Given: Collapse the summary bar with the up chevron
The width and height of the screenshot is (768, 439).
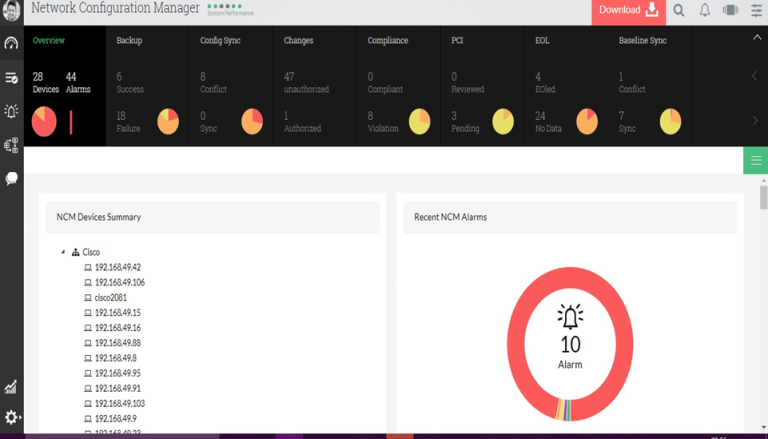Looking at the screenshot, I should pyautogui.click(x=756, y=38).
